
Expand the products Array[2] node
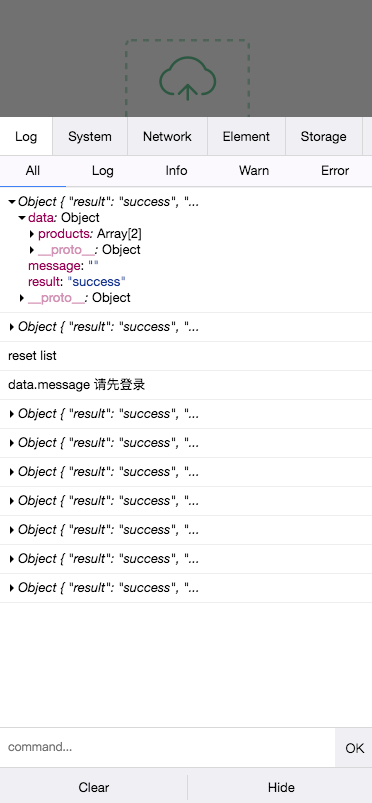[x=32, y=234]
